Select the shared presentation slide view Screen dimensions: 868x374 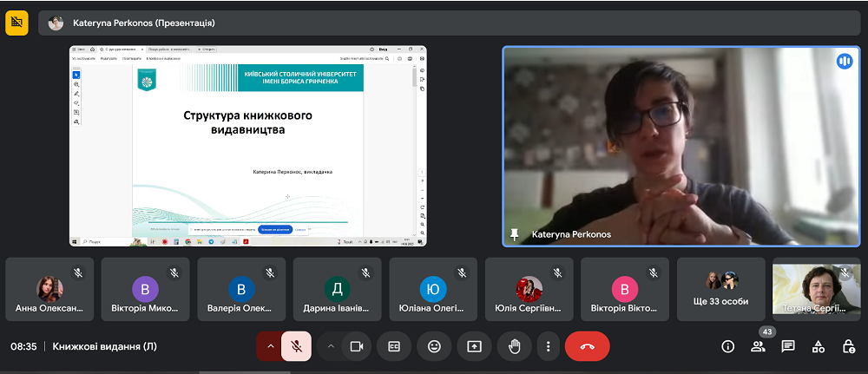(x=247, y=146)
